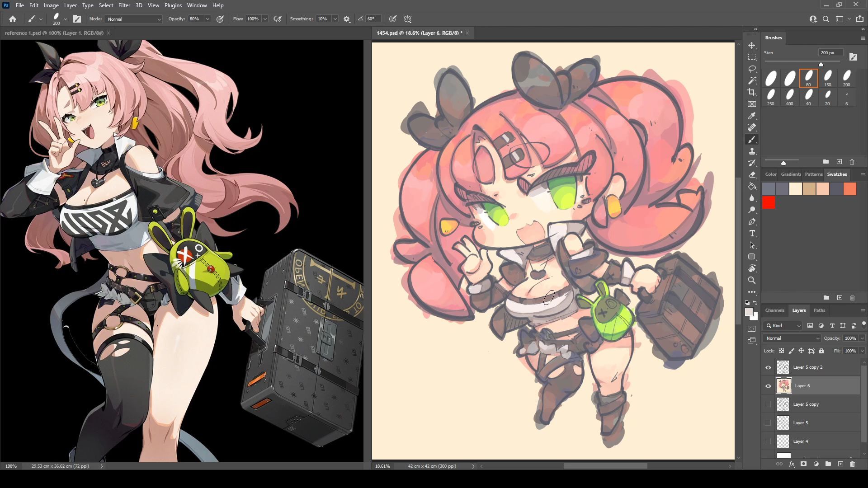Open the Kind filter dropdown
This screenshot has height=488, width=868.
point(783,326)
